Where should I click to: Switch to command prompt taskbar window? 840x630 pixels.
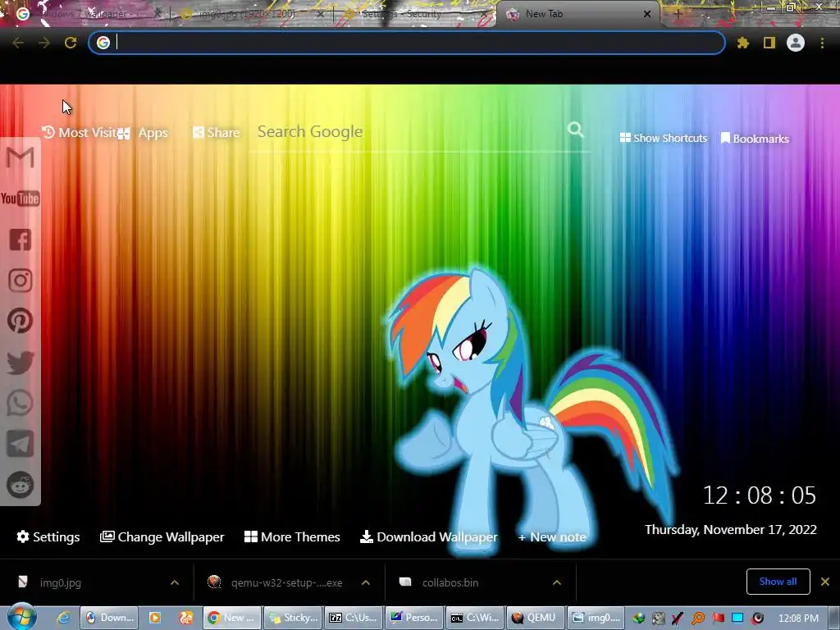pos(475,618)
